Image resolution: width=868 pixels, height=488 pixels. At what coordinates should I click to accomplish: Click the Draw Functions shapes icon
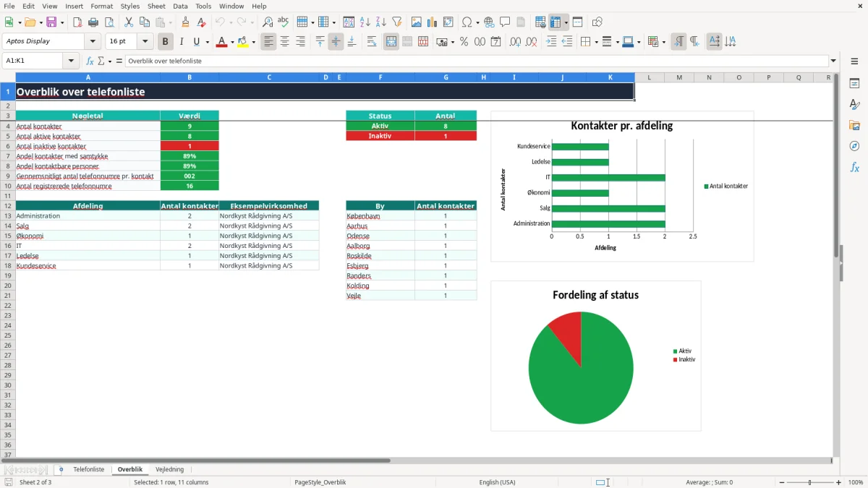(x=597, y=22)
